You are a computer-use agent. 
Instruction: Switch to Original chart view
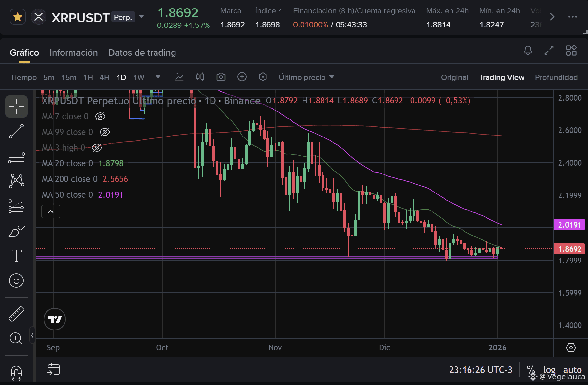454,77
